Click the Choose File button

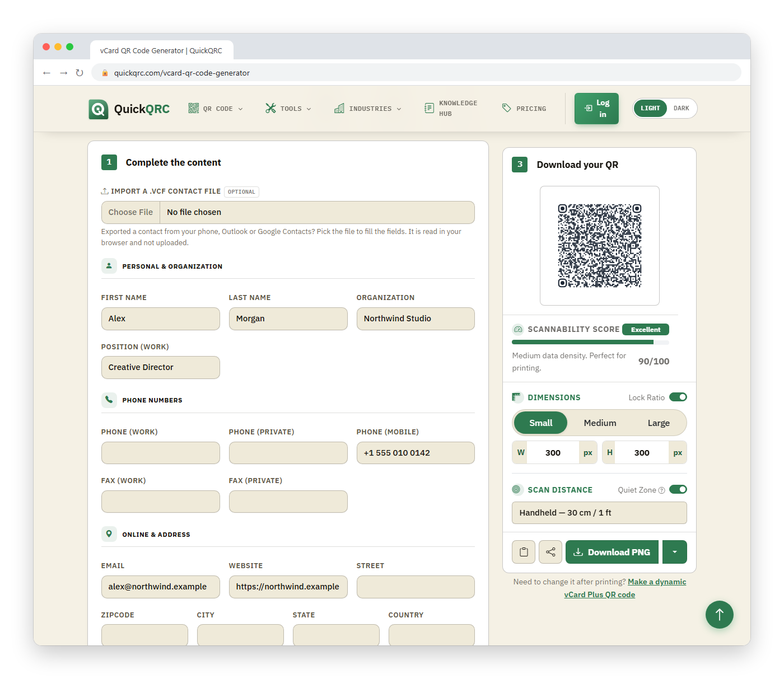[130, 212]
